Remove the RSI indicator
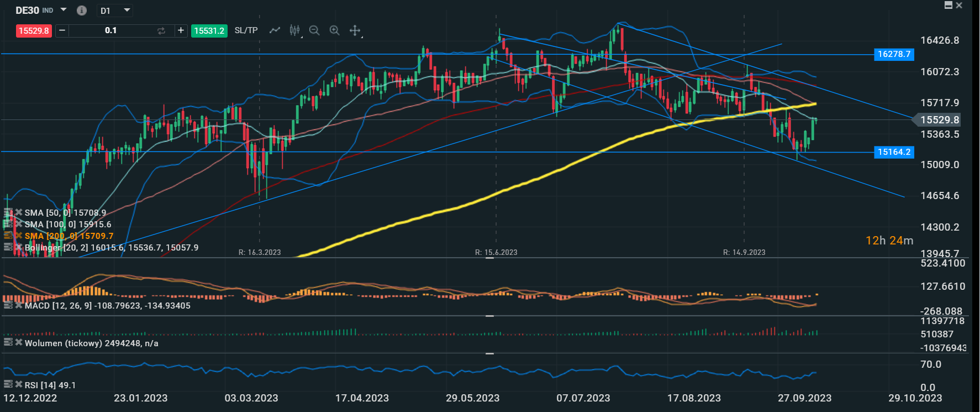980x412 pixels. pos(19,384)
